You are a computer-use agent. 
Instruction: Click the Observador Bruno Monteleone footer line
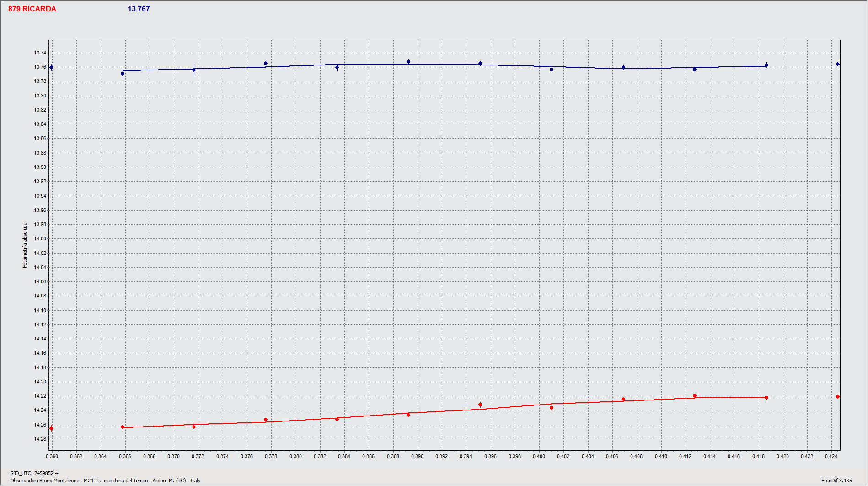(105, 481)
